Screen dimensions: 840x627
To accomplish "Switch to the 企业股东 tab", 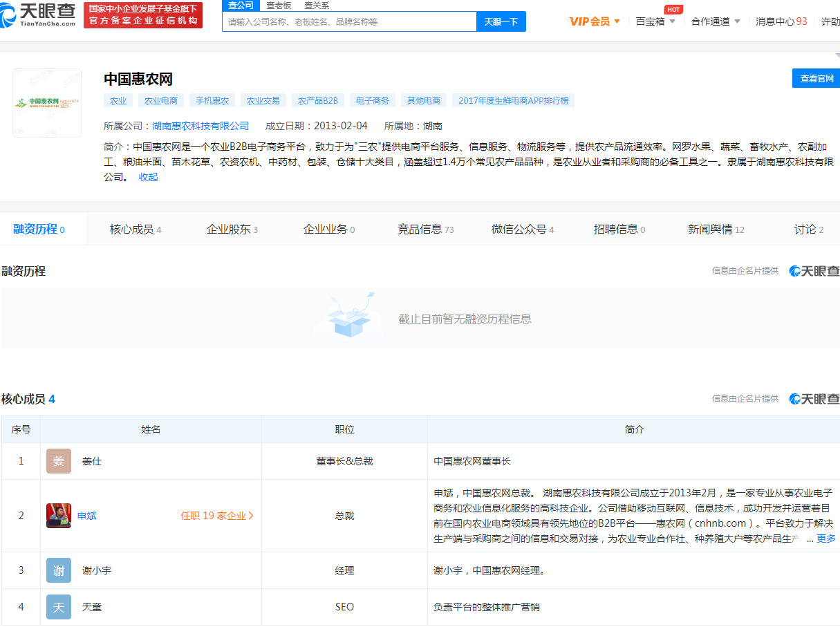I will point(232,230).
